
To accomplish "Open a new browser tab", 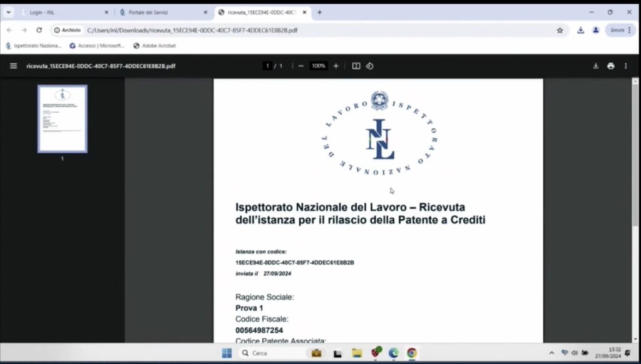I will click(320, 13).
